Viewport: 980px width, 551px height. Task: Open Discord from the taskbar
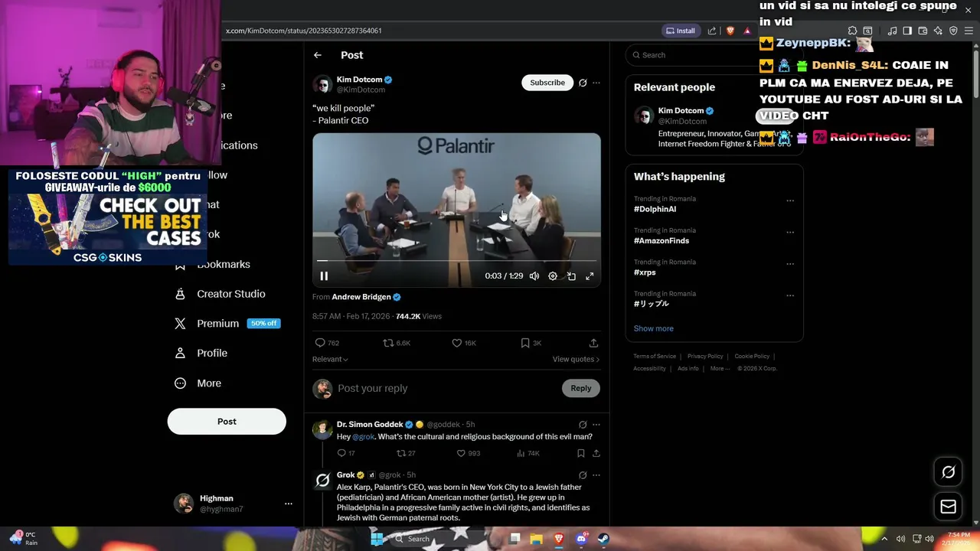(x=581, y=539)
